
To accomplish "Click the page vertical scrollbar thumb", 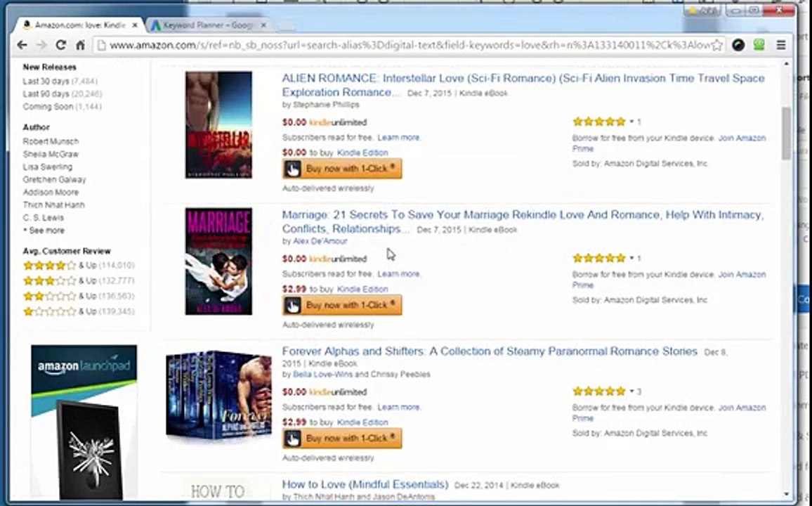I will (787, 134).
